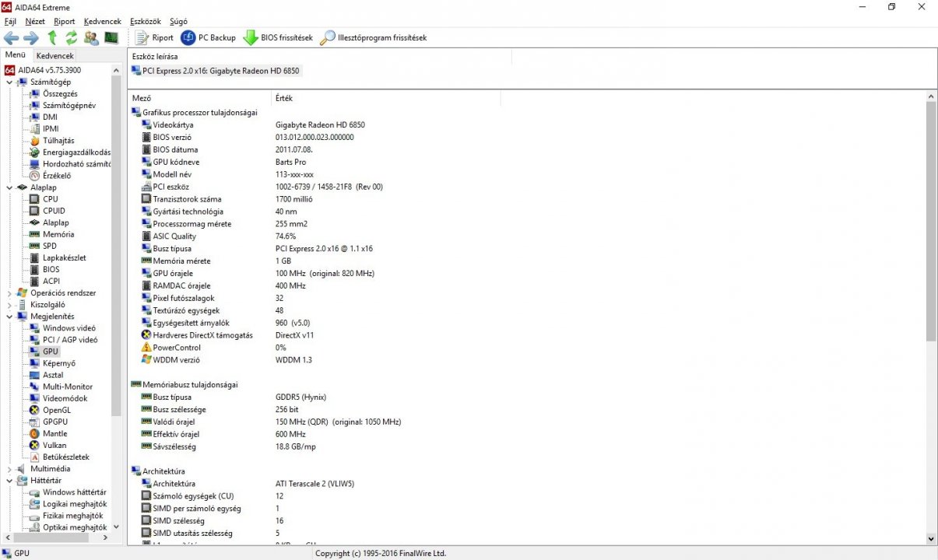
Task: Open Betűkészletek in the tree
Action: (65, 457)
